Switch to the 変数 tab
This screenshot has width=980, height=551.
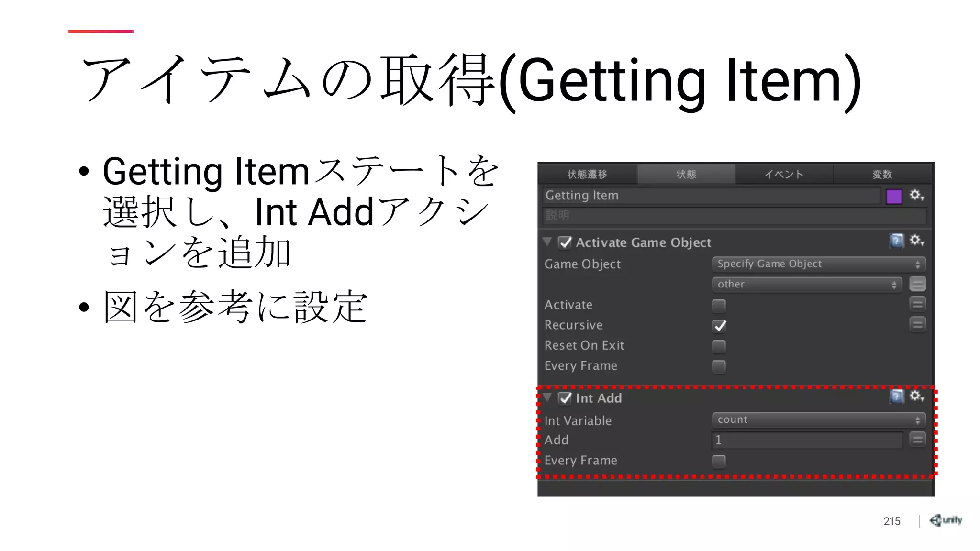coord(882,175)
